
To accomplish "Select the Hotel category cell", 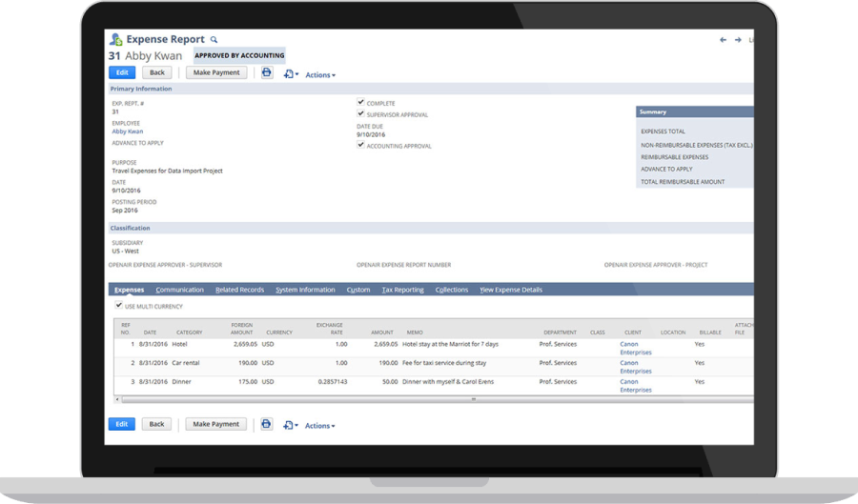I will pyautogui.click(x=179, y=344).
